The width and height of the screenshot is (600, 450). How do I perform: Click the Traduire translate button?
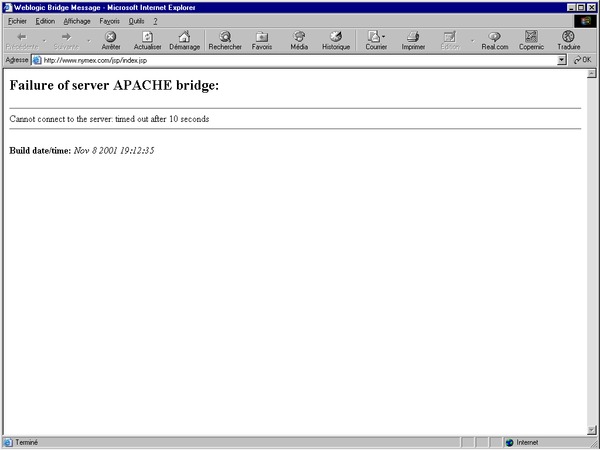pos(569,41)
